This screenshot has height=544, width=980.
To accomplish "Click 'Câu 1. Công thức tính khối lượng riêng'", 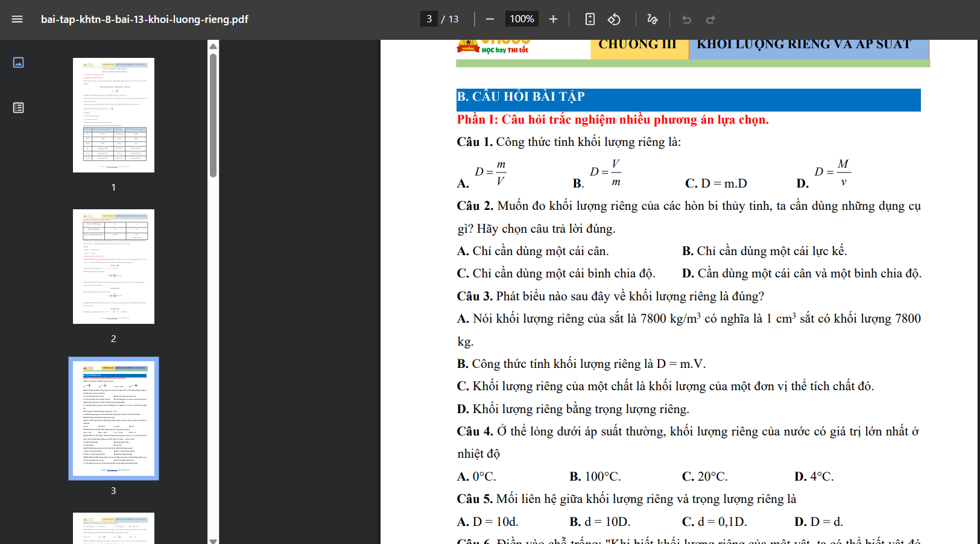I will tap(569, 142).
